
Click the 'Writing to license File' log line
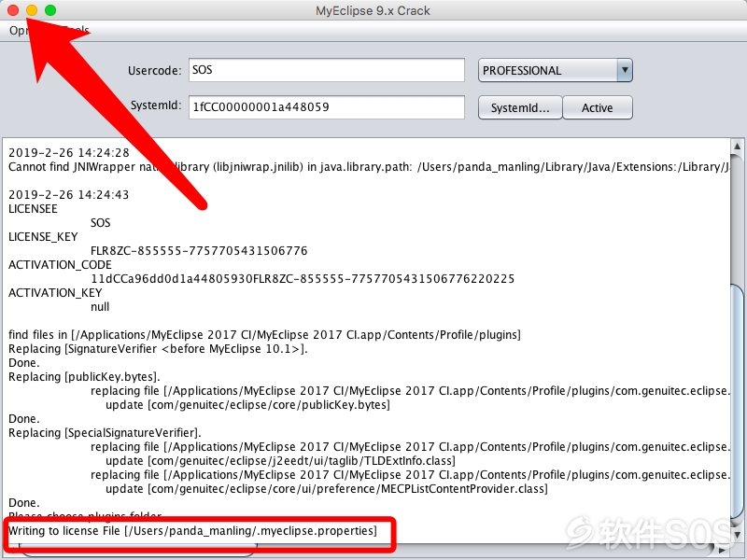pos(192,530)
